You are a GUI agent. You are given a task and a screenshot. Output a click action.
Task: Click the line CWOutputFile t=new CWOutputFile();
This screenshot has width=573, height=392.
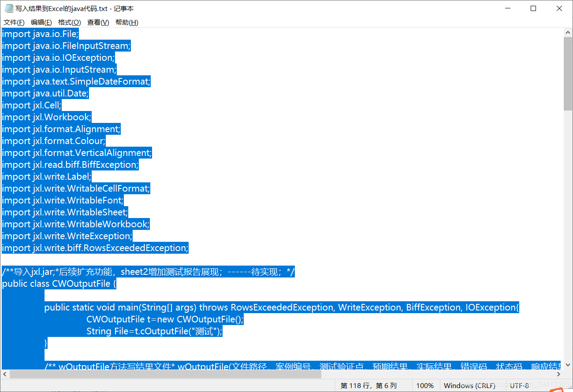165,319
